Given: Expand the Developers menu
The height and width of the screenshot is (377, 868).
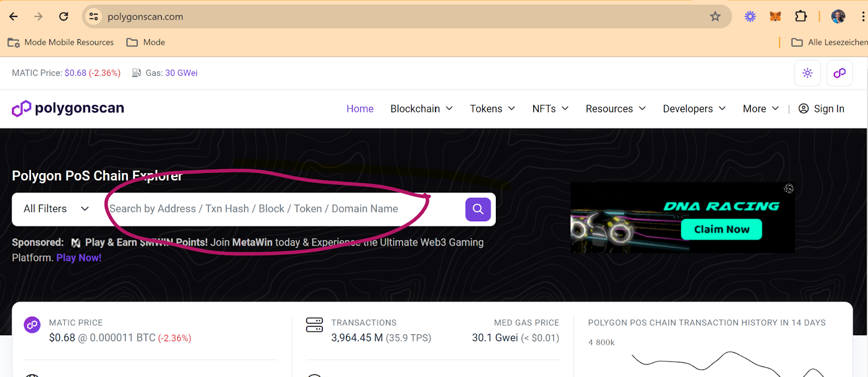Looking at the screenshot, I should pos(694,108).
